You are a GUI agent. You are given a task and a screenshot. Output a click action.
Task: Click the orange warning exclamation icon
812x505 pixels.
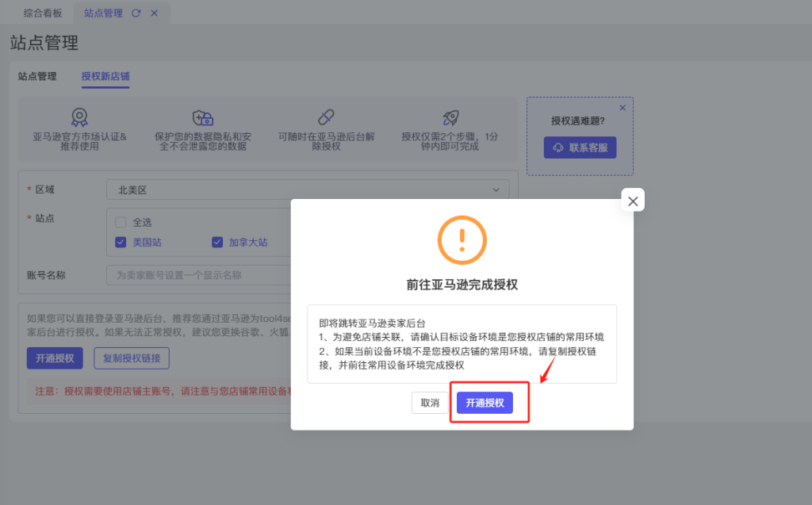tap(462, 240)
